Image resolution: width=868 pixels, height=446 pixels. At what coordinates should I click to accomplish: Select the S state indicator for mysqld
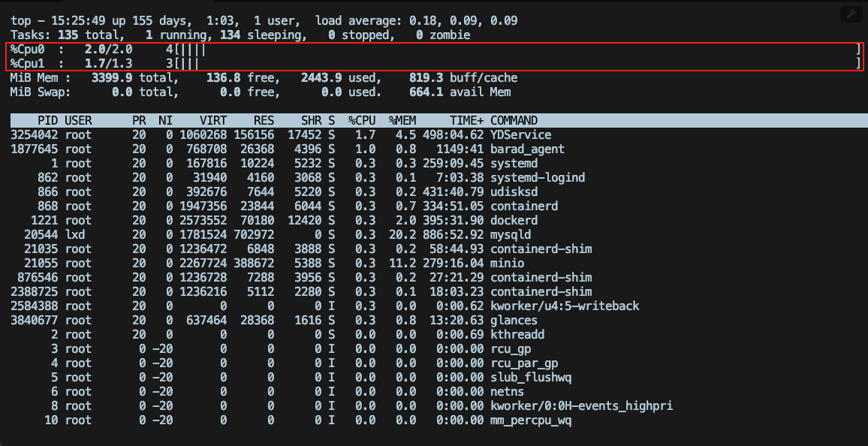330,234
